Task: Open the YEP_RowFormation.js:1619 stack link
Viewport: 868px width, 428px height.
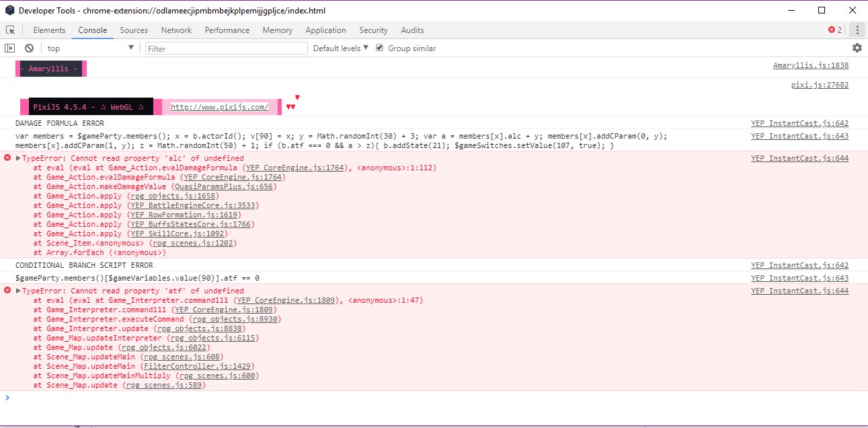Action: 185,215
